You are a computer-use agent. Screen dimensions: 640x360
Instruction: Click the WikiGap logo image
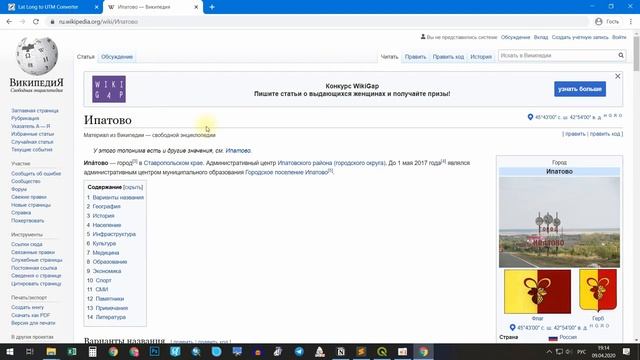pyautogui.click(x=109, y=89)
